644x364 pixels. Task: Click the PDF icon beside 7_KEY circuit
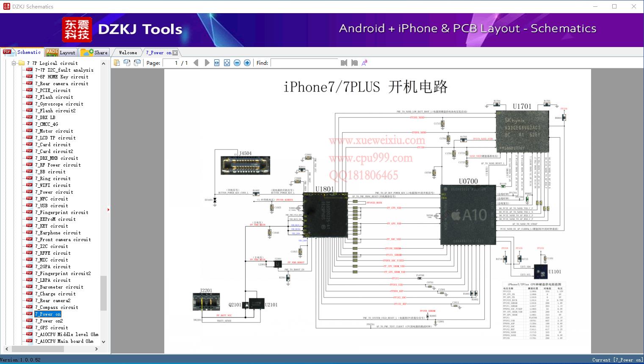click(29, 226)
